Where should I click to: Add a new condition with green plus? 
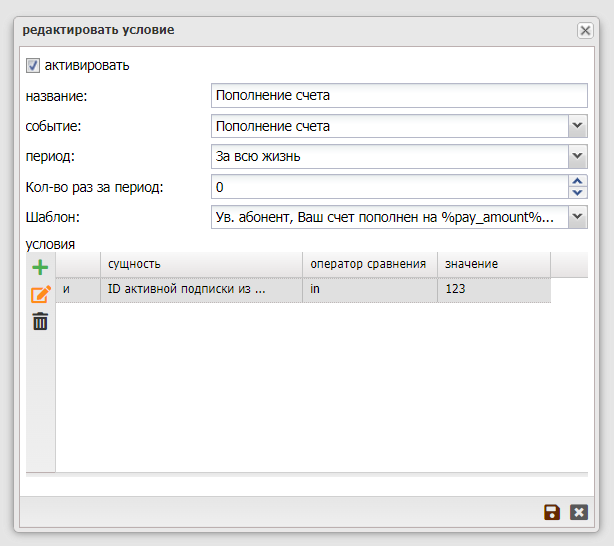tap(40, 267)
